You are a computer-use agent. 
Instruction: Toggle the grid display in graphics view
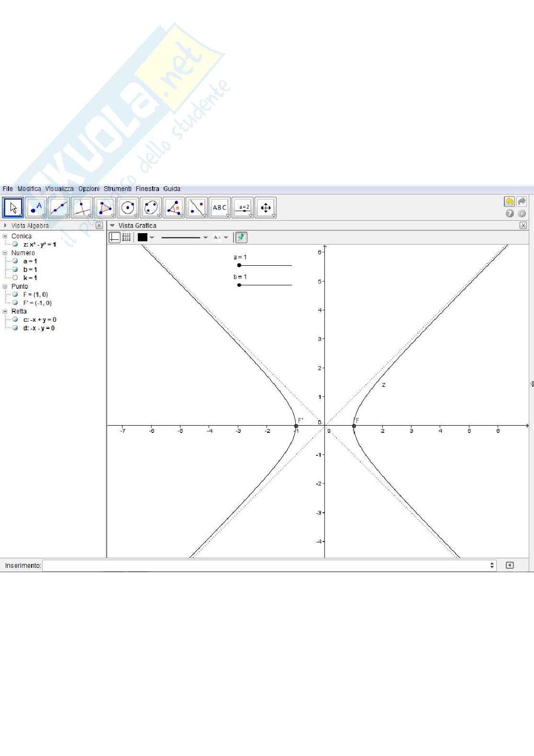(126, 237)
